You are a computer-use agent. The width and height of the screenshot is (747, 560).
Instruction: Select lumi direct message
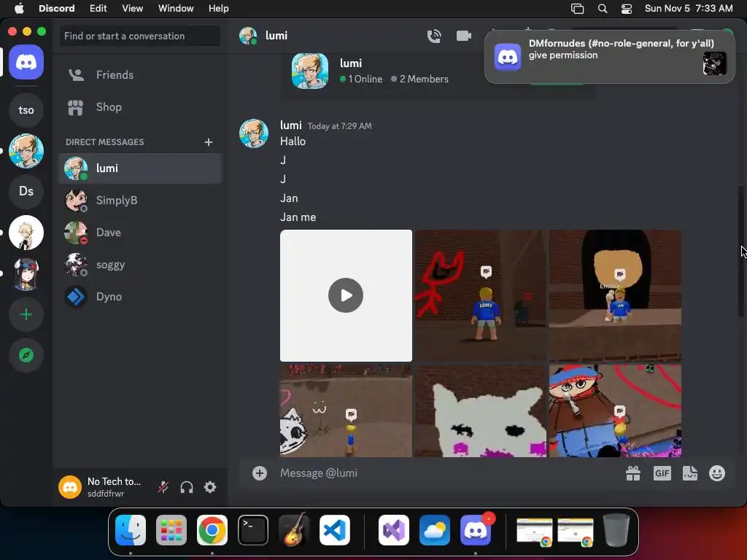140,168
